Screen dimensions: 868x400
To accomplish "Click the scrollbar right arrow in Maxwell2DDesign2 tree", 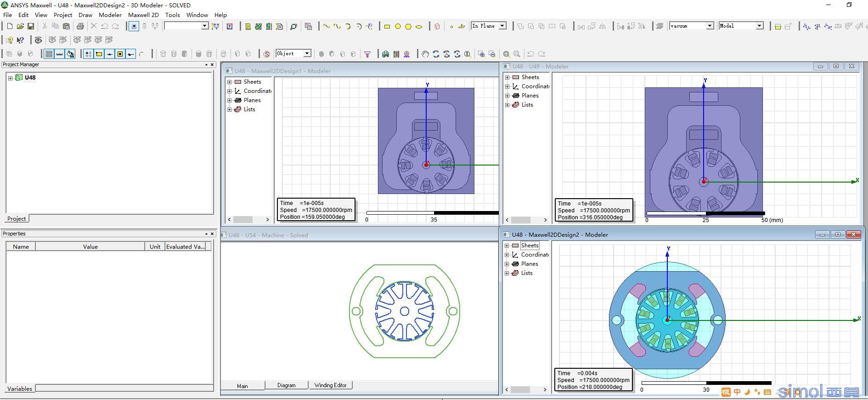I will [545, 389].
